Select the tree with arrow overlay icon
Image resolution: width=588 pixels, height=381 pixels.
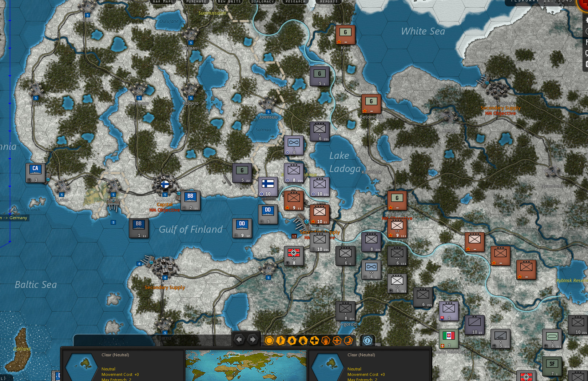coord(326,341)
